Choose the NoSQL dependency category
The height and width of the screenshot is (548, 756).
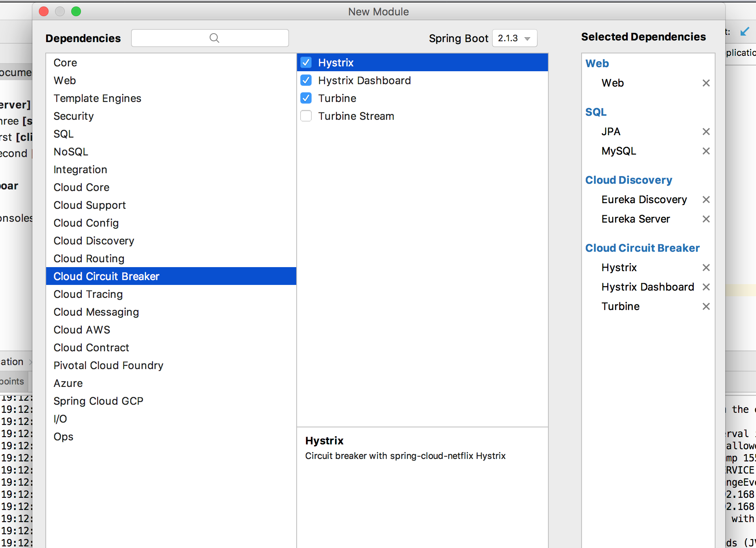71,152
